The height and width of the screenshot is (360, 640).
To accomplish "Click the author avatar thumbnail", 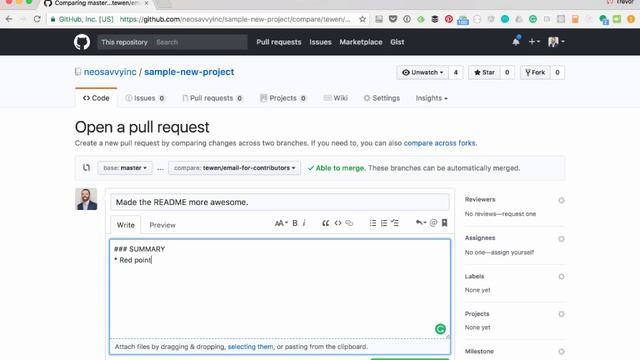I will coord(86,199).
